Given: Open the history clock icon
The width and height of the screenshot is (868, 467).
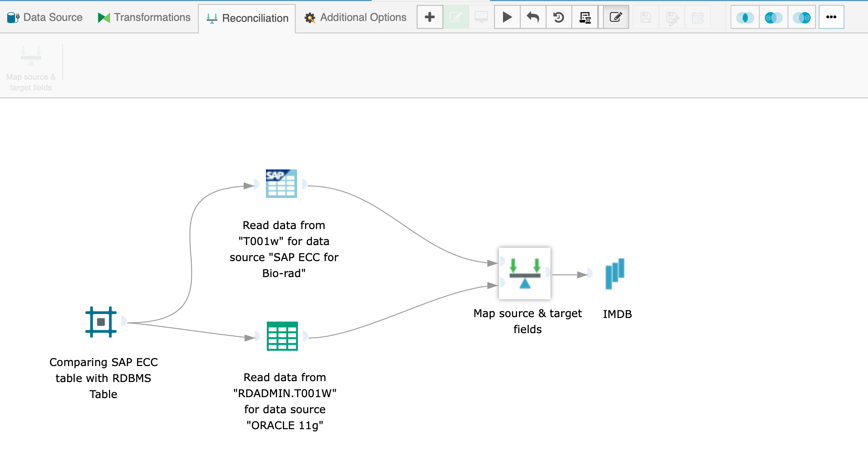Looking at the screenshot, I should click(x=559, y=17).
